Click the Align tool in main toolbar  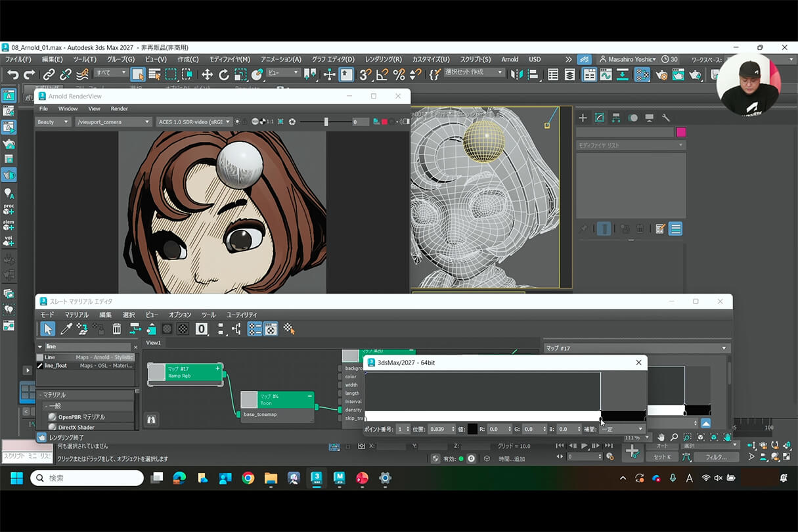coord(533,74)
